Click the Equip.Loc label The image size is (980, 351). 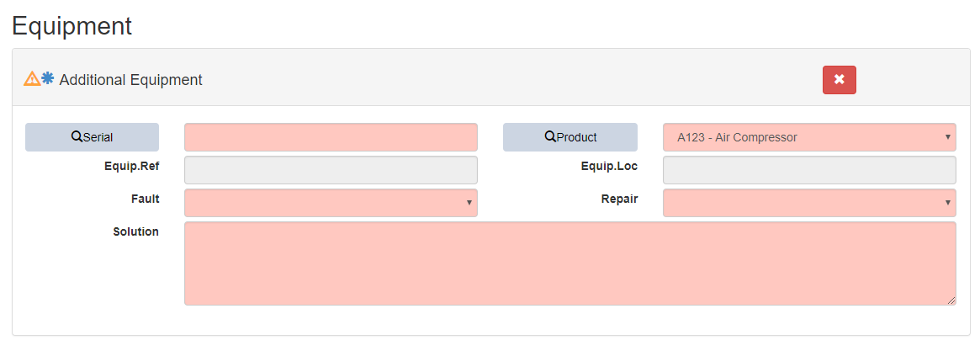pyautogui.click(x=609, y=166)
